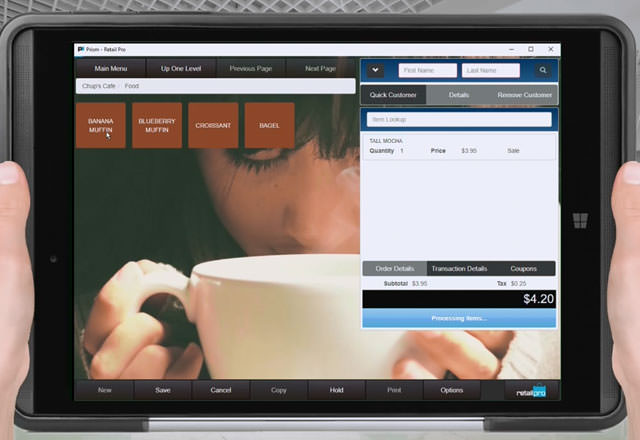Image resolution: width=640 pixels, height=440 pixels.
Task: Select the Blueberry Muffin item
Action: point(157,125)
